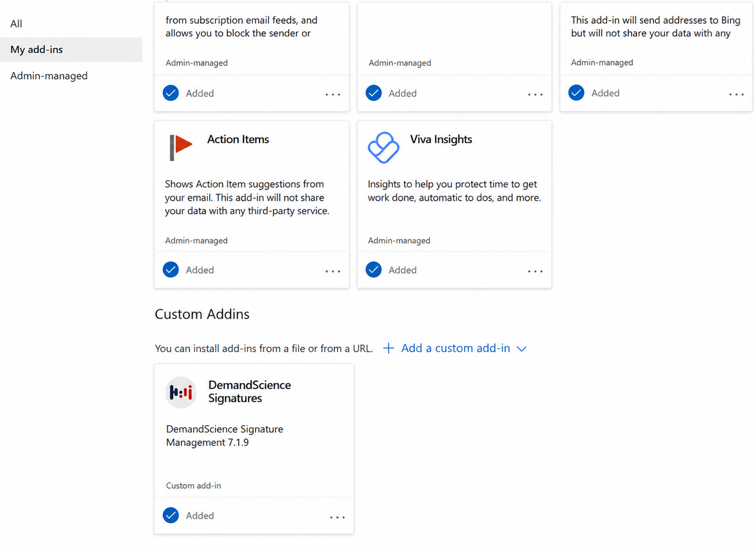Open the Action Items more options ellipsis
The height and width of the screenshot is (549, 756).
click(x=333, y=271)
